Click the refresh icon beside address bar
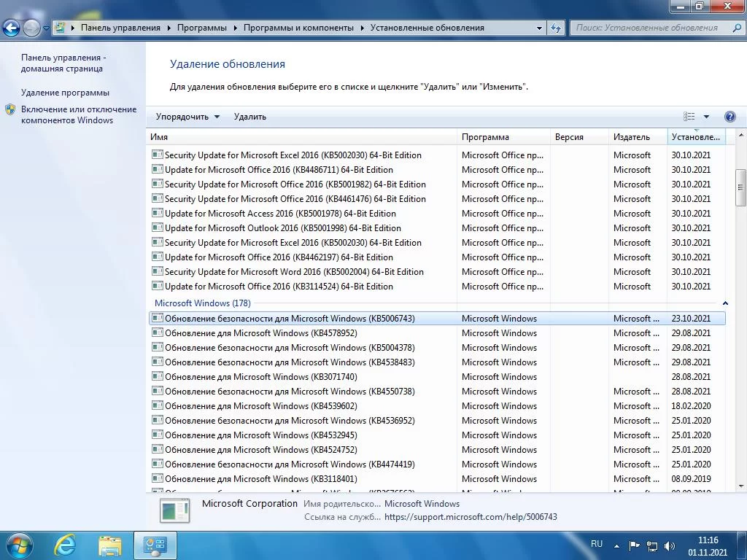This screenshot has height=560, width=747. click(x=556, y=28)
